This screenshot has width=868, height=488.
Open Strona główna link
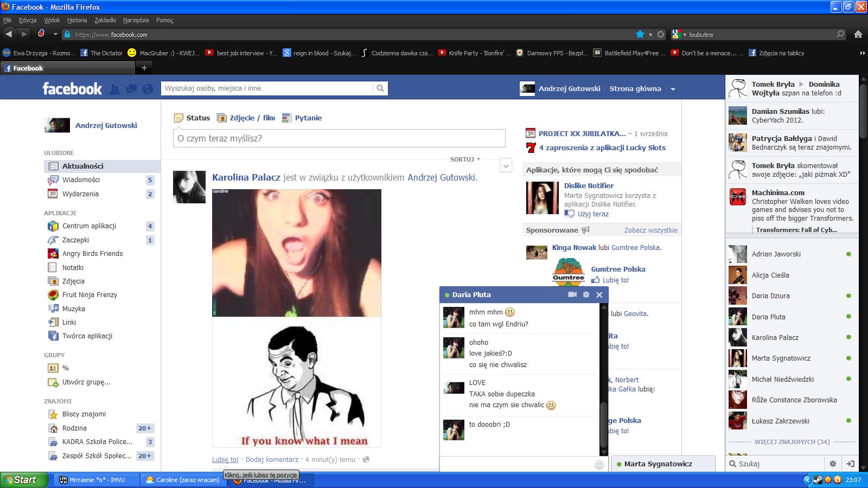635,88
